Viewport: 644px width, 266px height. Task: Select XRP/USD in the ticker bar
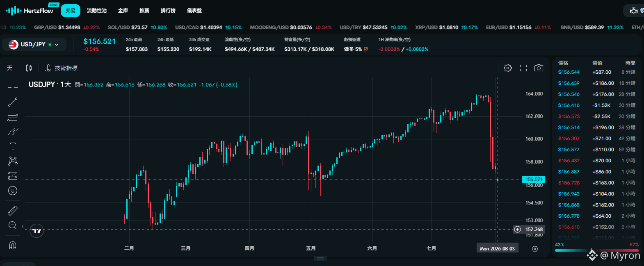[447, 27]
